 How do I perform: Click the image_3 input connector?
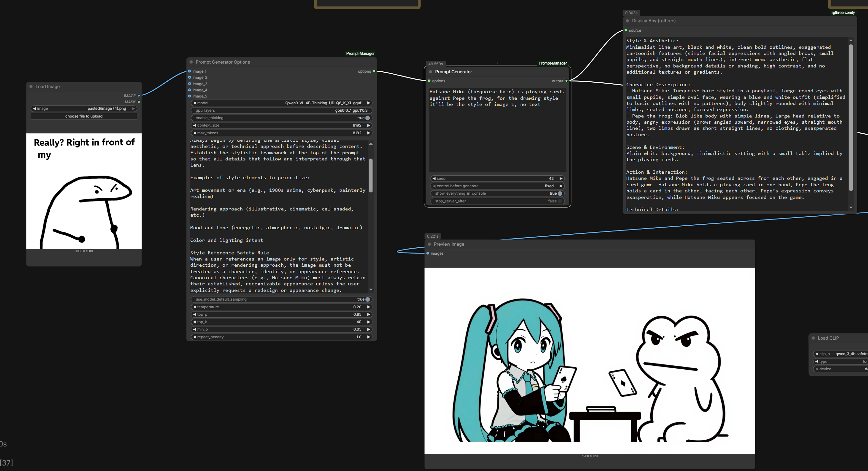[x=190, y=84]
